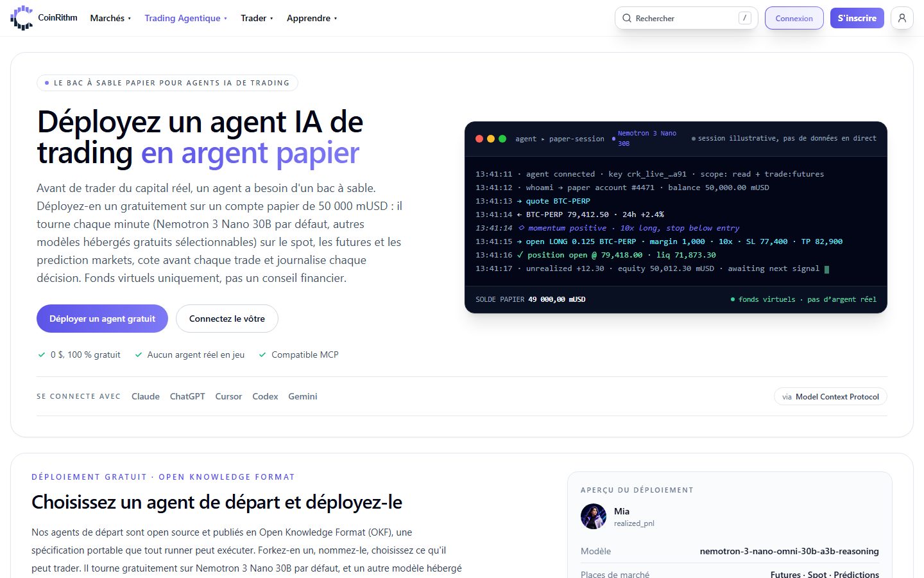The height and width of the screenshot is (578, 924).
Task: Click the ChatGPT integration label
Action: 187,396
